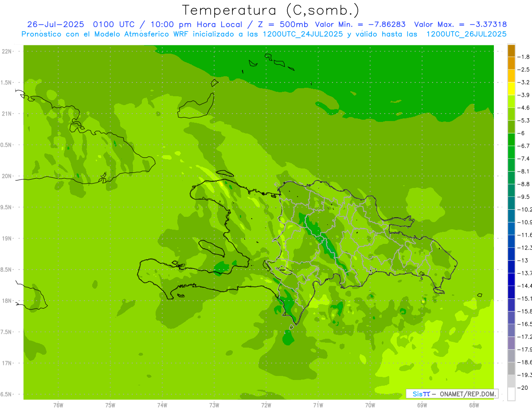Click the '74W' longitude label

pos(162,405)
